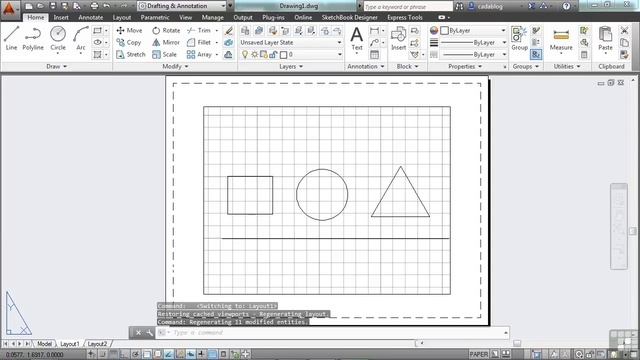Image resolution: width=640 pixels, height=360 pixels.
Task: Toggle layer on/off lightbulb icon
Action: tap(245, 54)
